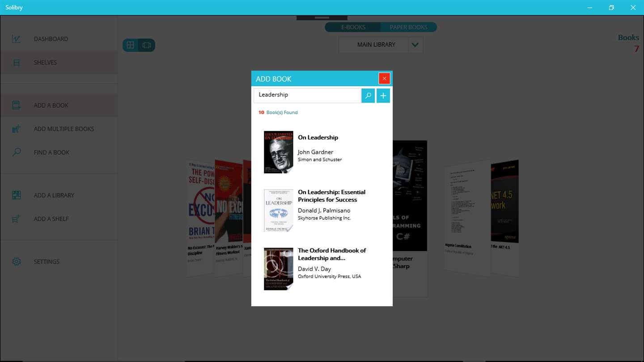Image resolution: width=644 pixels, height=362 pixels.
Task: Click the Add a Shelf icon
Action: point(17,219)
